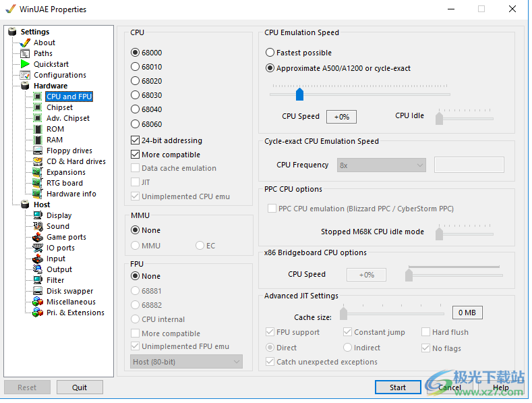Image resolution: width=532 pixels, height=403 pixels.
Task: Click the Game ports joystick icon
Action: [38, 237]
